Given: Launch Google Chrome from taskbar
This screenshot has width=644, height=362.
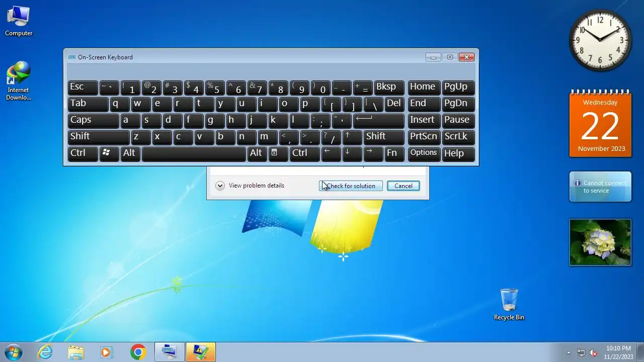Looking at the screenshot, I should click(x=138, y=352).
